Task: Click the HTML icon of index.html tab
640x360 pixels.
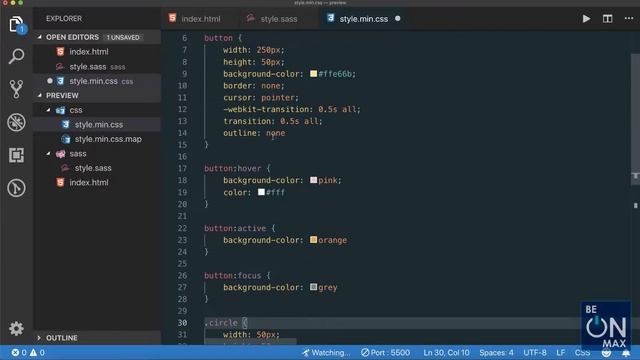Action: tap(172, 18)
